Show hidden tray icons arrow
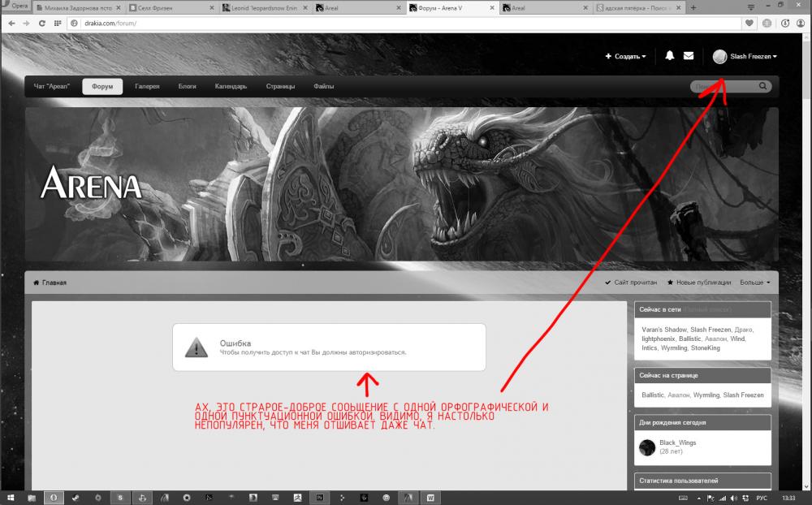The width and height of the screenshot is (812, 505). point(699,499)
